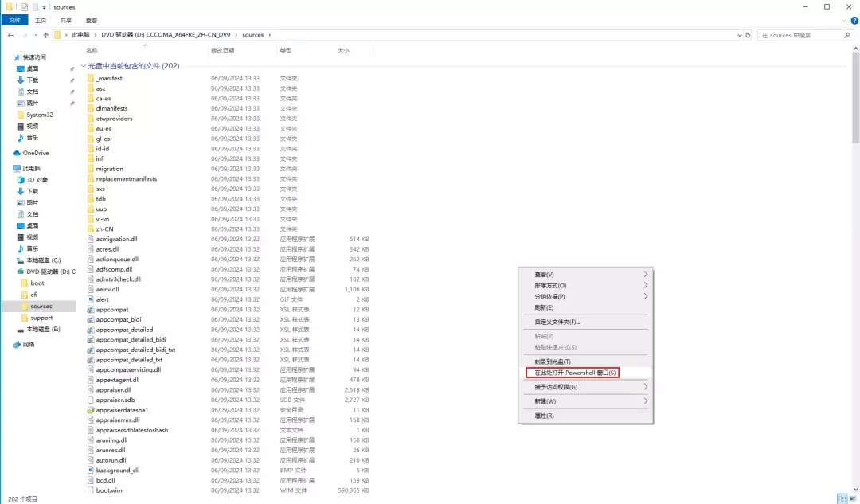This screenshot has width=860, height=504.
Task: Open the 查看 ribbon tab
Action: coord(92,20)
